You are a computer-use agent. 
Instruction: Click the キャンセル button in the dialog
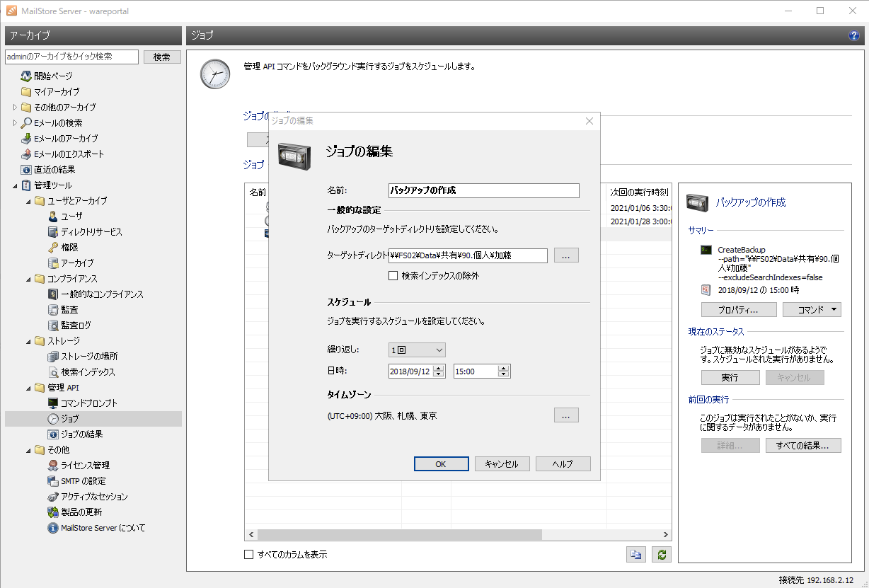pos(502,464)
